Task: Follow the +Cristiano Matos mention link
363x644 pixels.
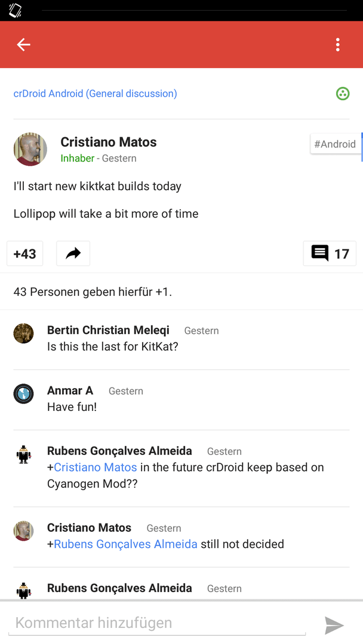Action: click(92, 467)
